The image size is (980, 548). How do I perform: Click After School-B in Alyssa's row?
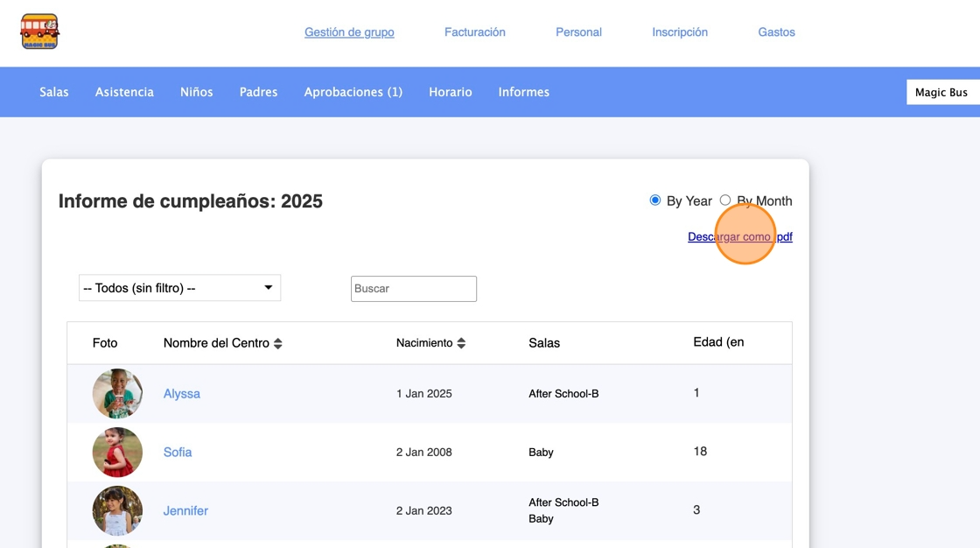[x=563, y=393]
